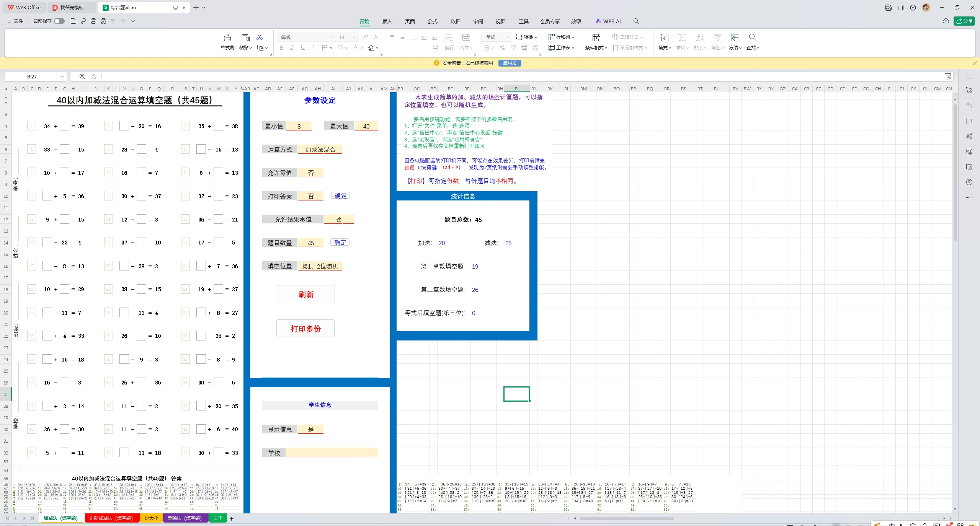Screen dimensions: 980x526
Task: Select the format painter tool
Action: 227,42
